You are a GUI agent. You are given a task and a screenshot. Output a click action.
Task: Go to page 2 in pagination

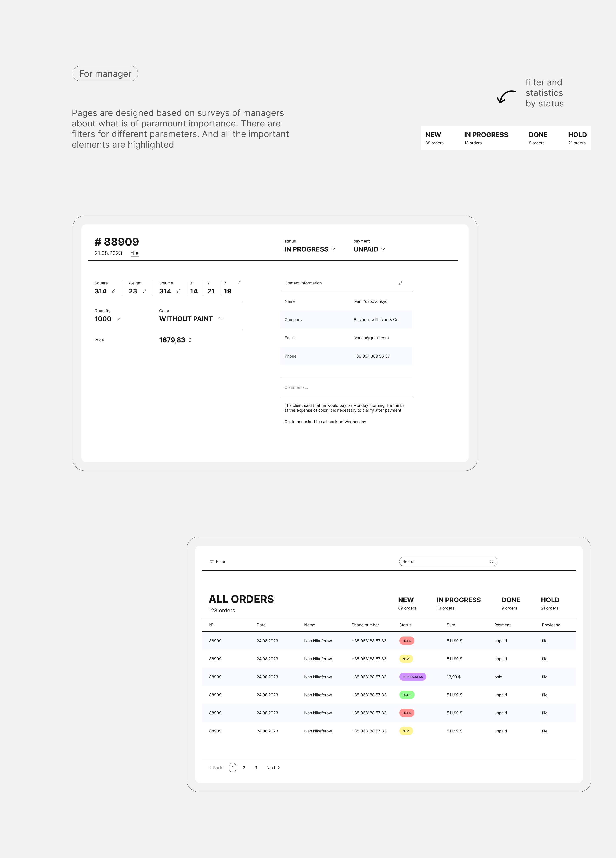tap(244, 768)
